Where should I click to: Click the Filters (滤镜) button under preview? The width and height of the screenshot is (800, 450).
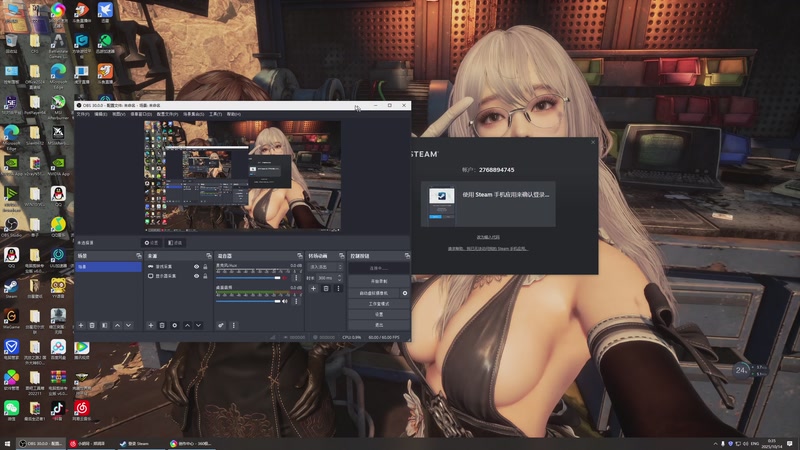pos(175,243)
